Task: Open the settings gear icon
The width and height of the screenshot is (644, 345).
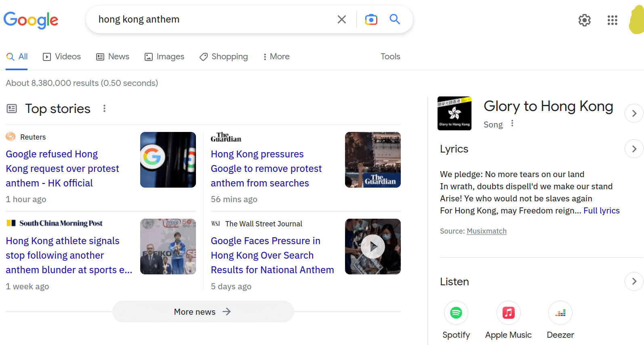Action: pos(585,20)
